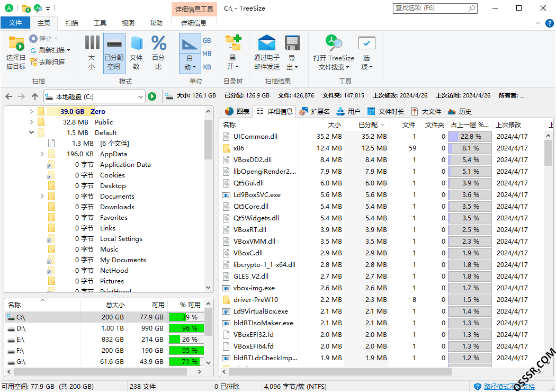Open 打开 TreeSize 文件搜索 tool
This screenshot has height=392, width=556.
click(x=333, y=53)
